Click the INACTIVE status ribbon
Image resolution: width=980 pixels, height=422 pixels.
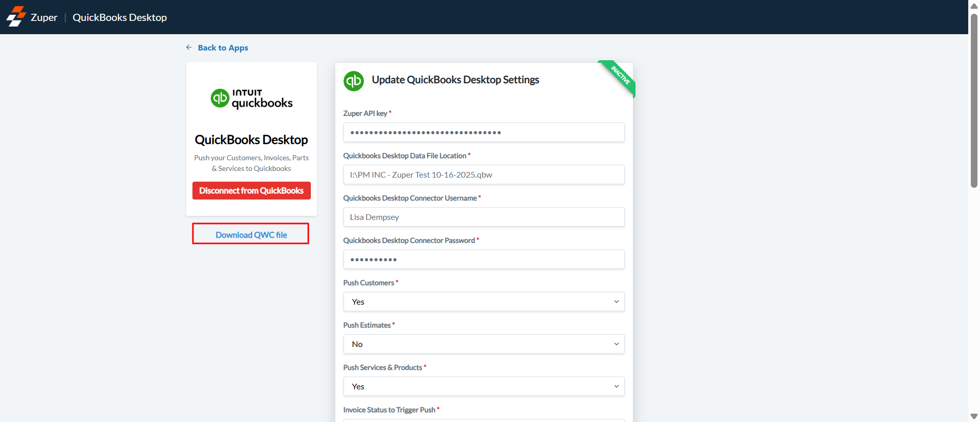pos(620,77)
